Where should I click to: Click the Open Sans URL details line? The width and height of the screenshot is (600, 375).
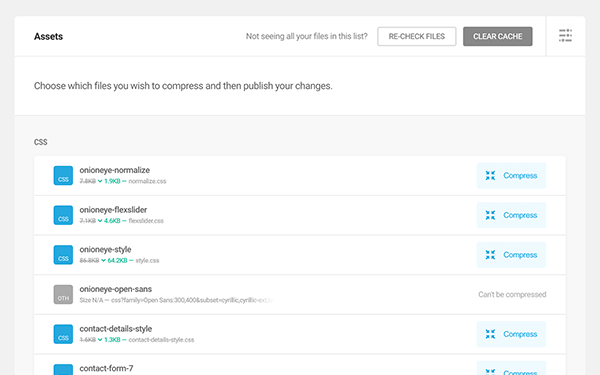176,300
